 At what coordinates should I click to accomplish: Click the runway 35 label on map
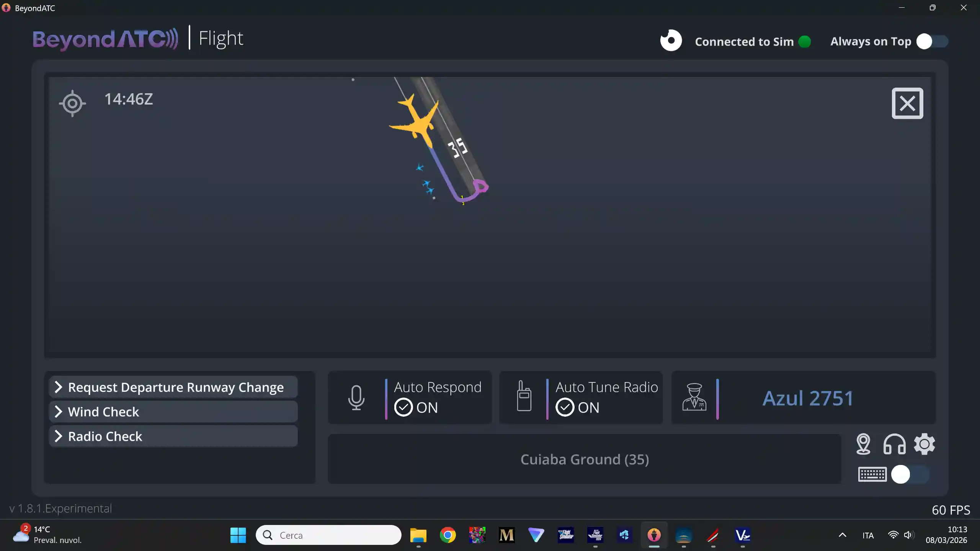click(x=457, y=148)
